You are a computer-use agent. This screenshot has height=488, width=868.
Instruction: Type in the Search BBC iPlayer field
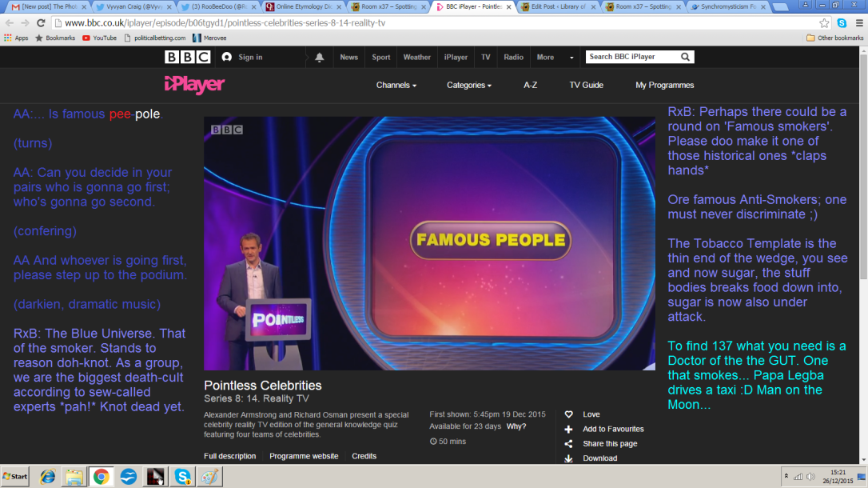[x=631, y=57]
